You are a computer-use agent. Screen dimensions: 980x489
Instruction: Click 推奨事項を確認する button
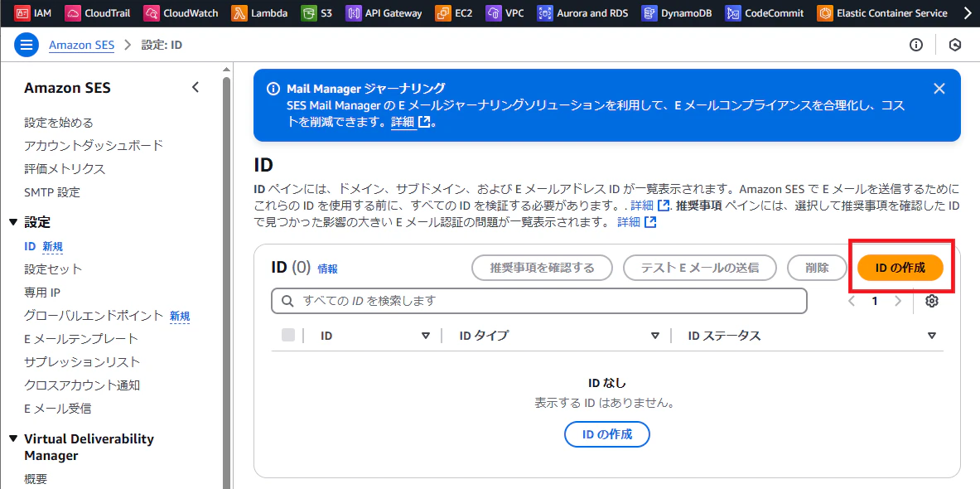(542, 269)
